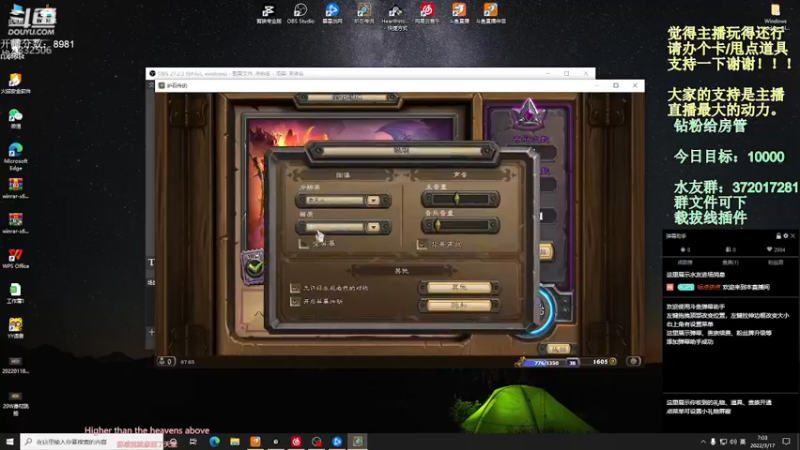This screenshot has width=800, height=450.
Task: Open the lower winrar installer desktop icon
Action: coord(15,223)
